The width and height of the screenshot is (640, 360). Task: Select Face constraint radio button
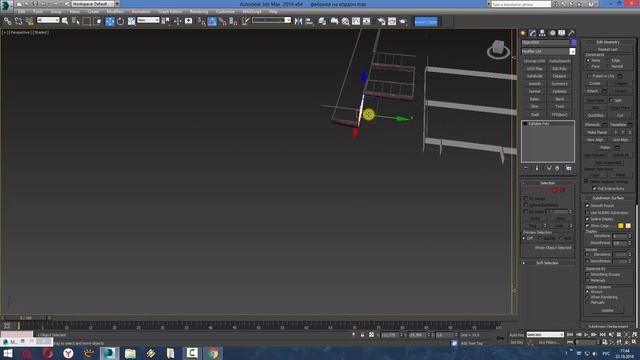tap(588, 67)
